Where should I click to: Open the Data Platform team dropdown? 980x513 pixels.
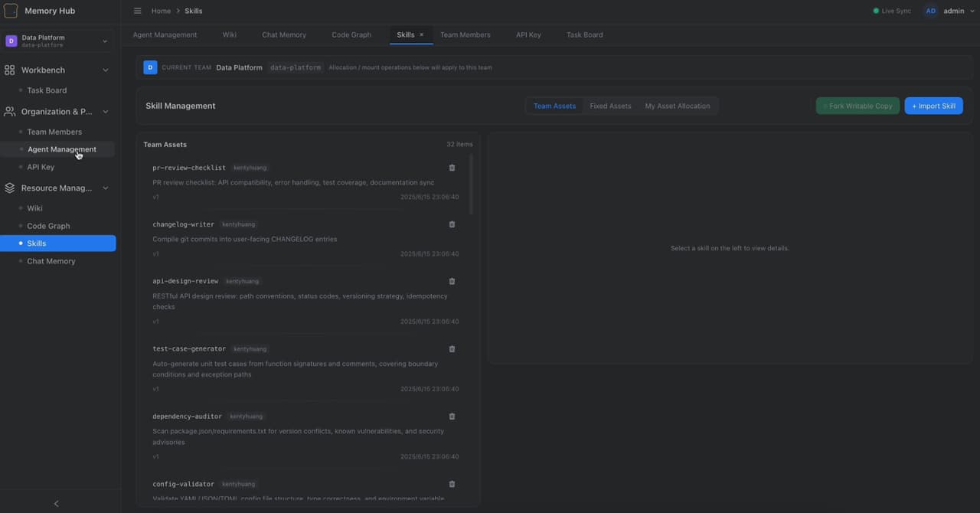(x=57, y=41)
